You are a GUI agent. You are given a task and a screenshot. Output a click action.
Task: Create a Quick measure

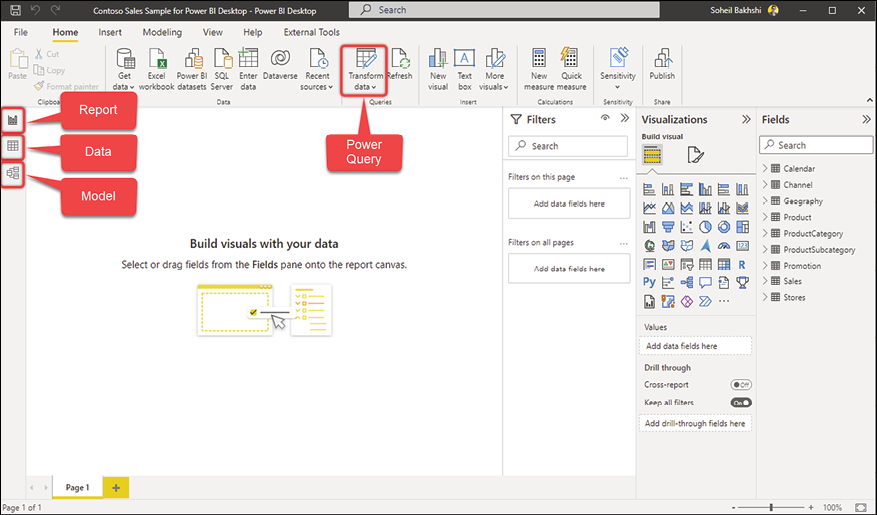click(x=571, y=69)
